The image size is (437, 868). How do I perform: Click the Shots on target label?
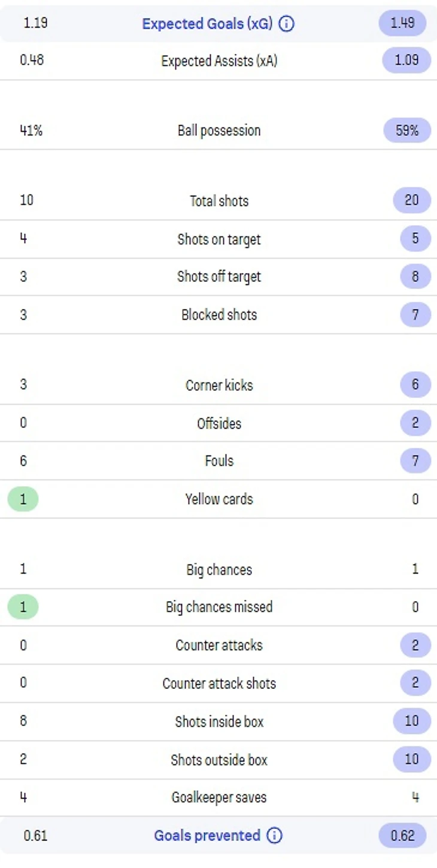coord(219,239)
